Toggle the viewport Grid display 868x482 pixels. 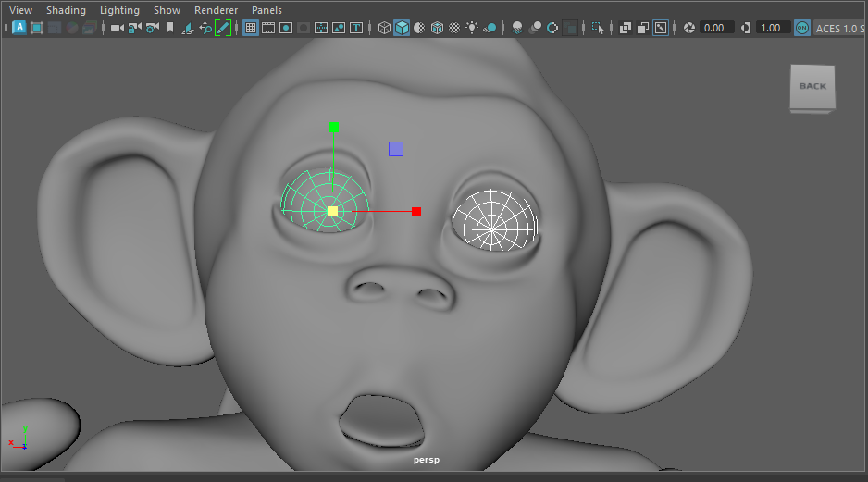tap(251, 28)
